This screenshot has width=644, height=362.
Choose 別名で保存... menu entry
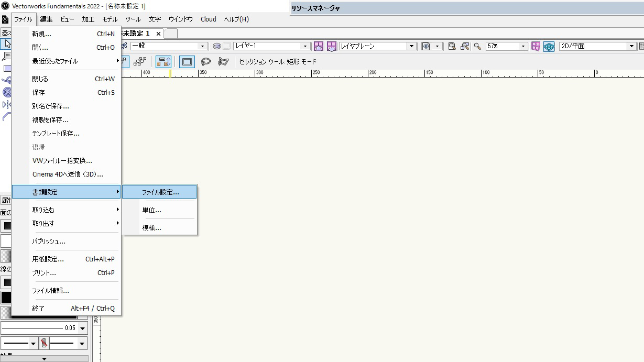coord(67,106)
